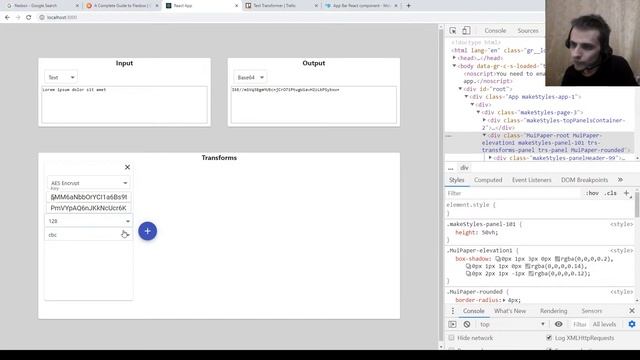
Task: Open the DevTools Console top tab
Action: [495, 31]
